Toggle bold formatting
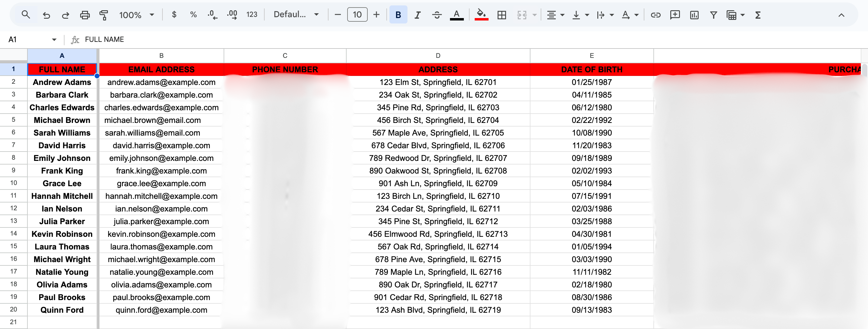The height and width of the screenshot is (329, 868). (398, 15)
